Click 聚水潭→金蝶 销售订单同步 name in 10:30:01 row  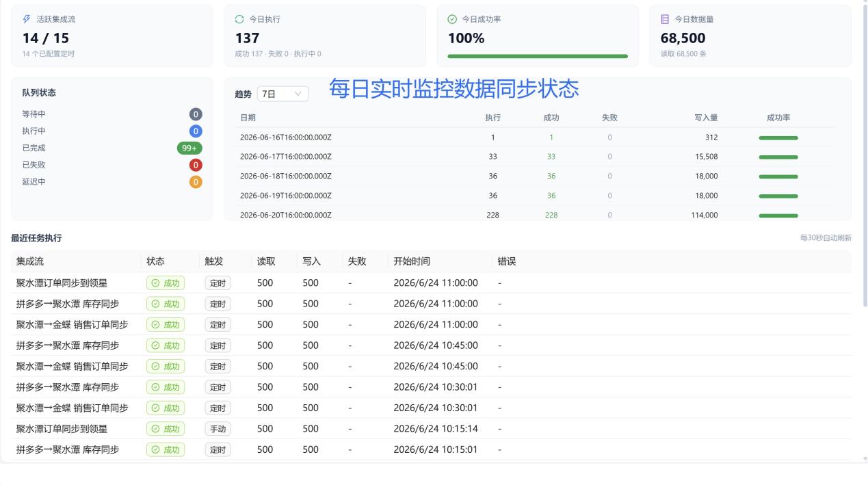(x=72, y=408)
